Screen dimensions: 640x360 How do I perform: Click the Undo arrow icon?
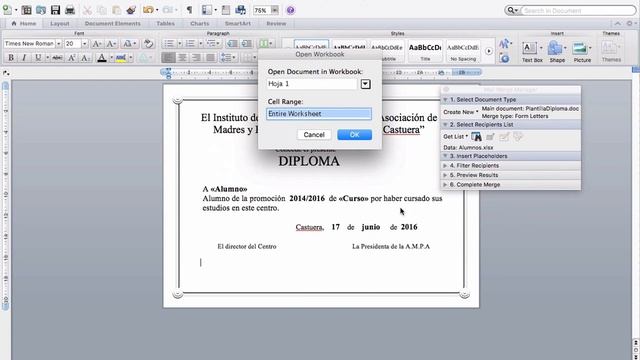(148, 10)
